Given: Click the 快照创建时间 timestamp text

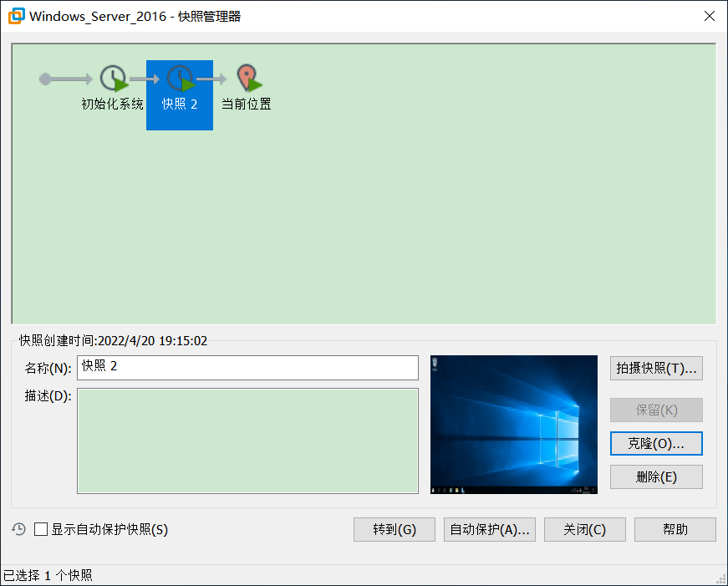Looking at the screenshot, I should coord(113,341).
